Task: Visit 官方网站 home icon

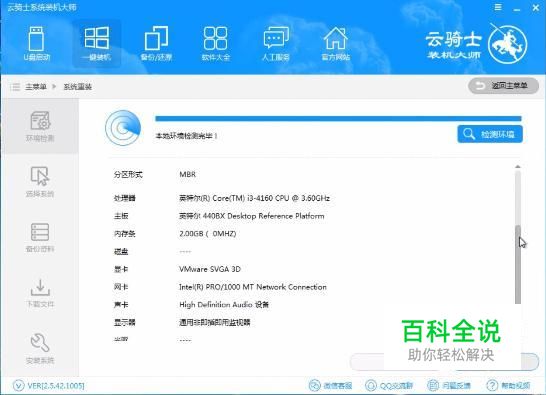Action: click(336, 43)
